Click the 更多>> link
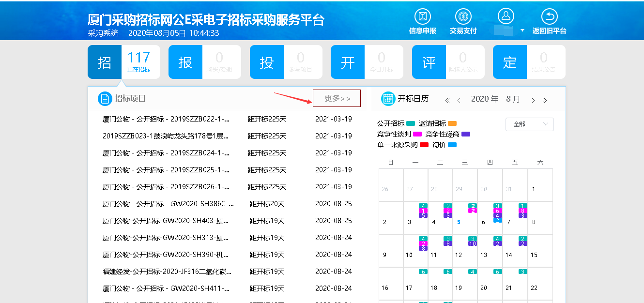This screenshot has height=303, width=644. point(337,99)
